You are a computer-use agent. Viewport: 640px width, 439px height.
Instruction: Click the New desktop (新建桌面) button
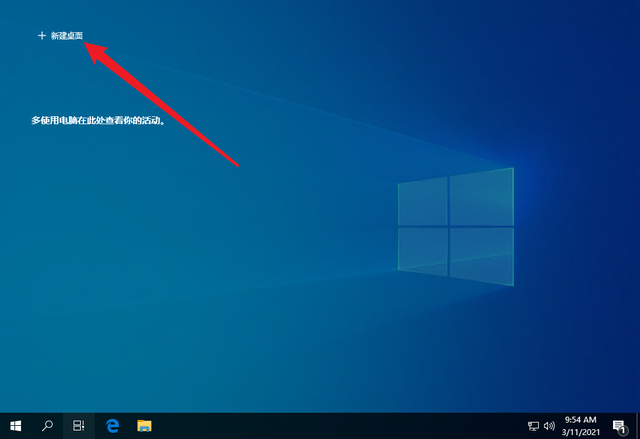click(60, 35)
